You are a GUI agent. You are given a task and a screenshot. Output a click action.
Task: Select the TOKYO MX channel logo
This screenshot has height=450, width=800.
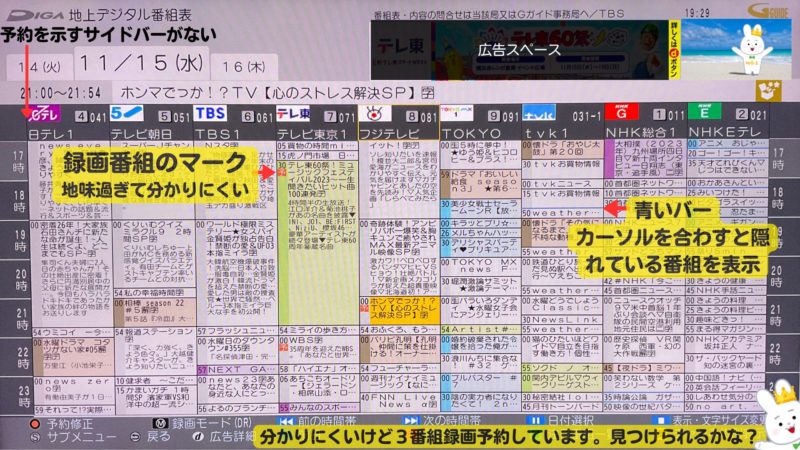(456, 114)
